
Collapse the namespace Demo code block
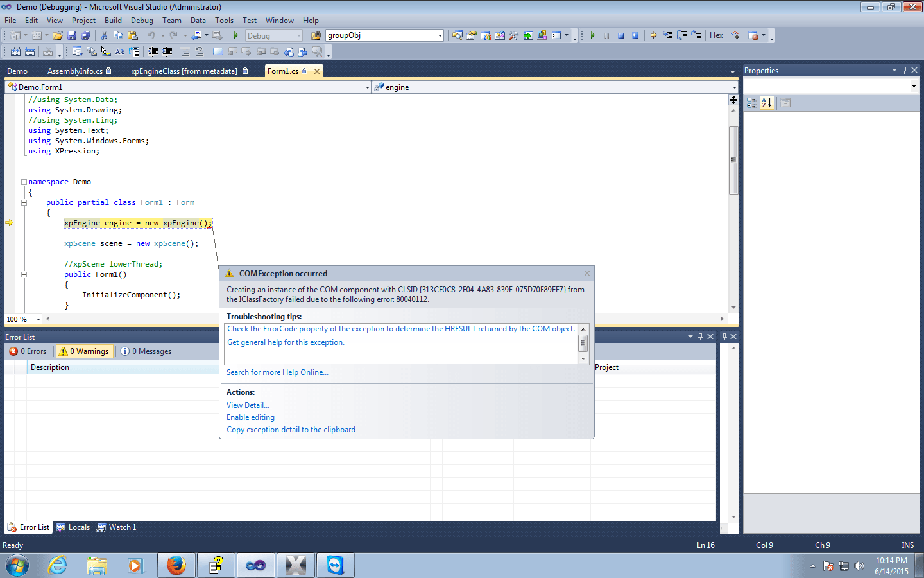click(24, 182)
